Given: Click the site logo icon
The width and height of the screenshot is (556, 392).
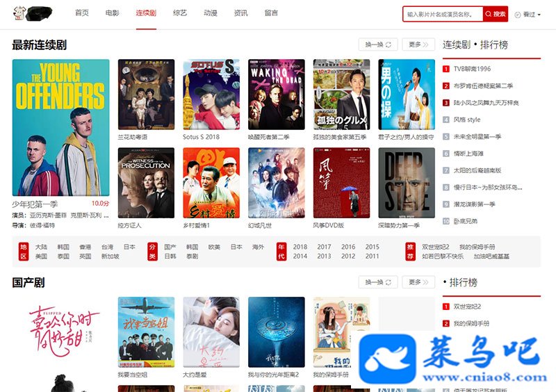Looking at the screenshot, I should coord(33,13).
